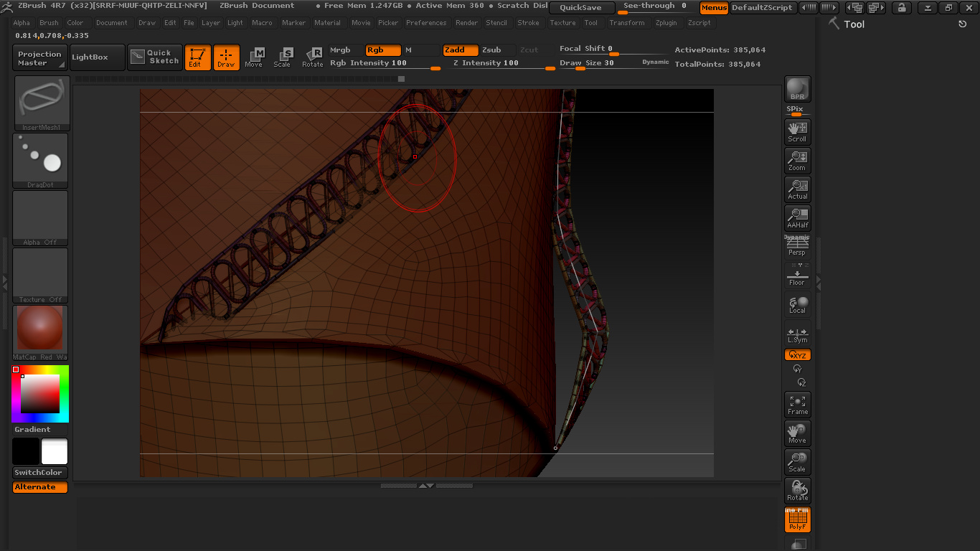Click the AAHalf antialiased half-size icon
This screenshot has width=980, height=551.
tap(797, 217)
